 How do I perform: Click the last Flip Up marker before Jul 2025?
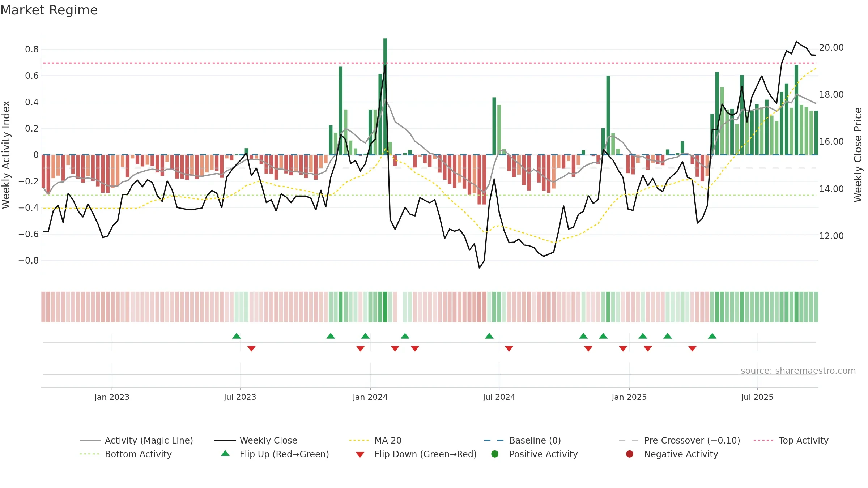[x=712, y=336]
